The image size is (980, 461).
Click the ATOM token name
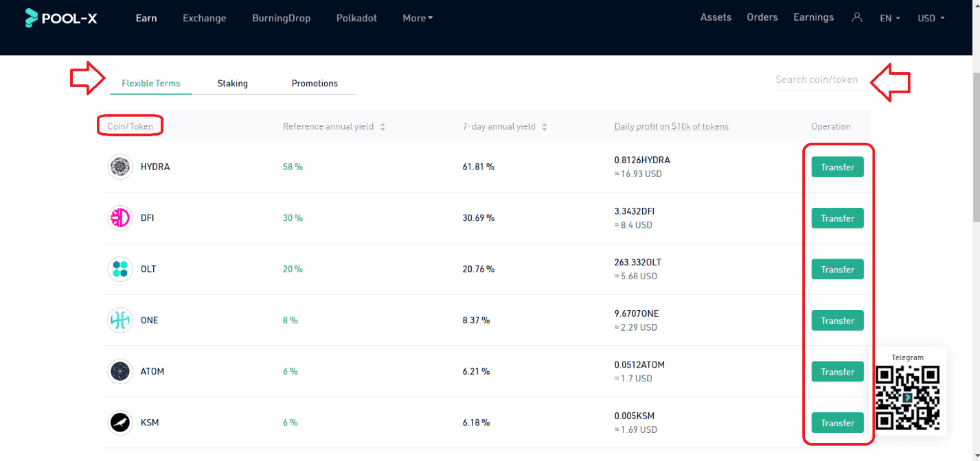[x=152, y=371]
